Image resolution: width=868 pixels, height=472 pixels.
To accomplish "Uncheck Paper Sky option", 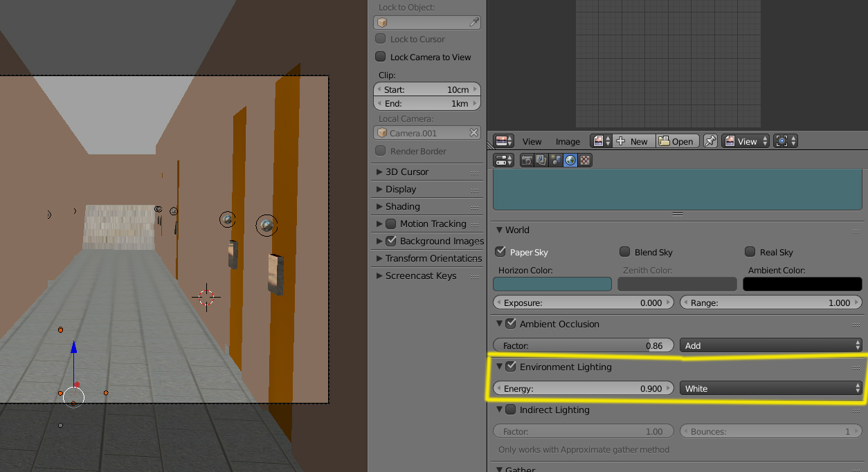I will coord(500,252).
